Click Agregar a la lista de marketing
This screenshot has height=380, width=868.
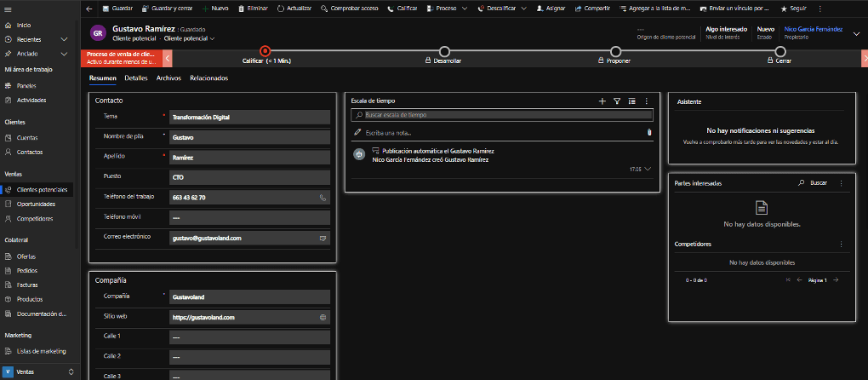click(655, 9)
